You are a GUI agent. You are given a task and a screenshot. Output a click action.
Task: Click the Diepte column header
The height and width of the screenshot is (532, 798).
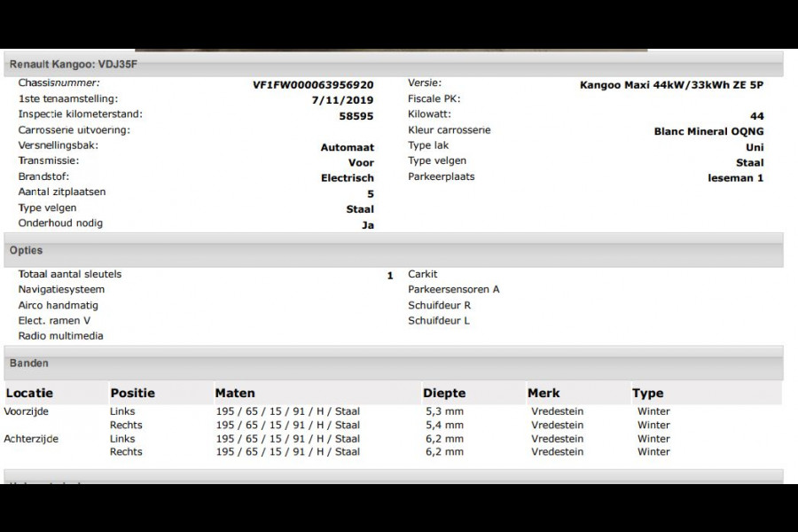pos(444,393)
